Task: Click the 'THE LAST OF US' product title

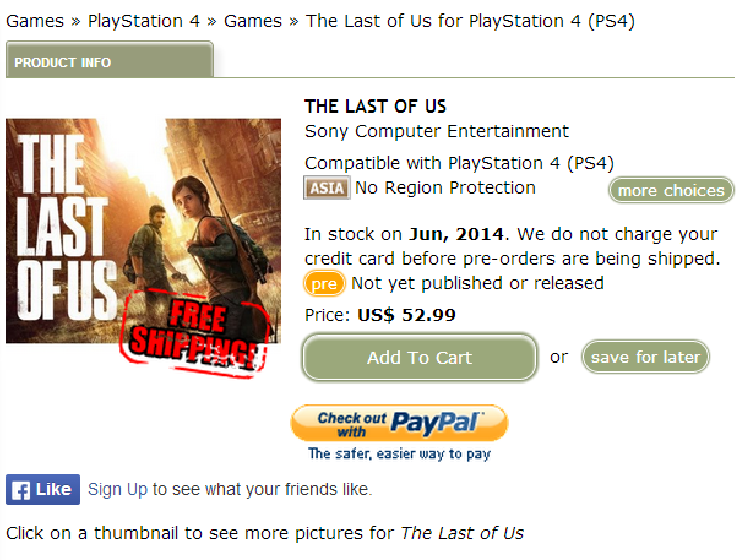Action: click(376, 107)
